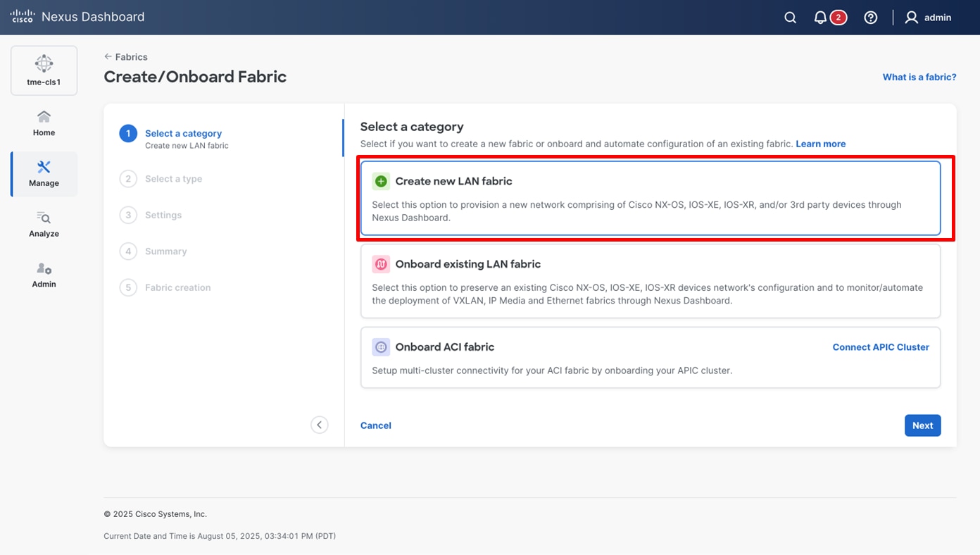The image size is (980, 555).
Task: Click the Onboard ACI fabric icon
Action: coord(381,347)
